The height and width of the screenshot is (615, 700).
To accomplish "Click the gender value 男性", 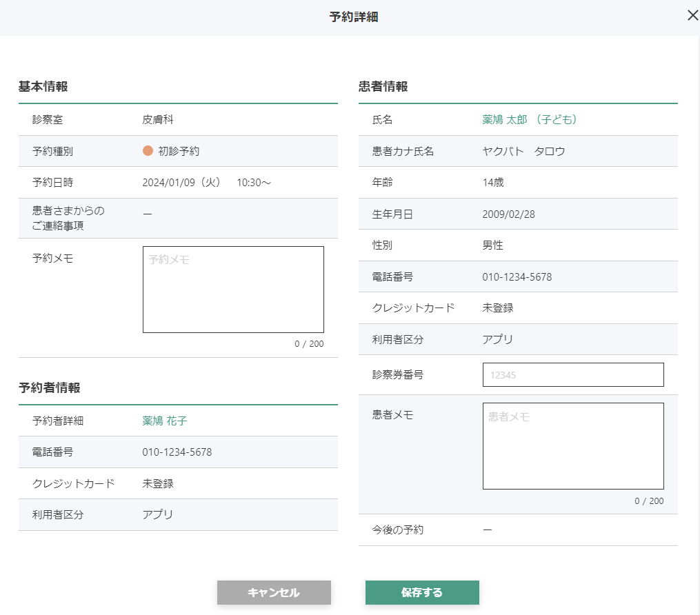I will click(492, 245).
